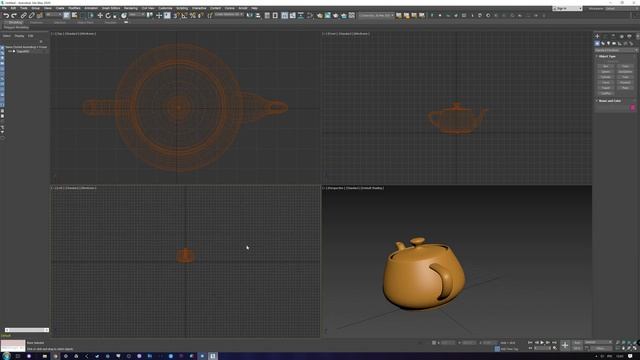Toggle the Snaps Toggle button

176,16
